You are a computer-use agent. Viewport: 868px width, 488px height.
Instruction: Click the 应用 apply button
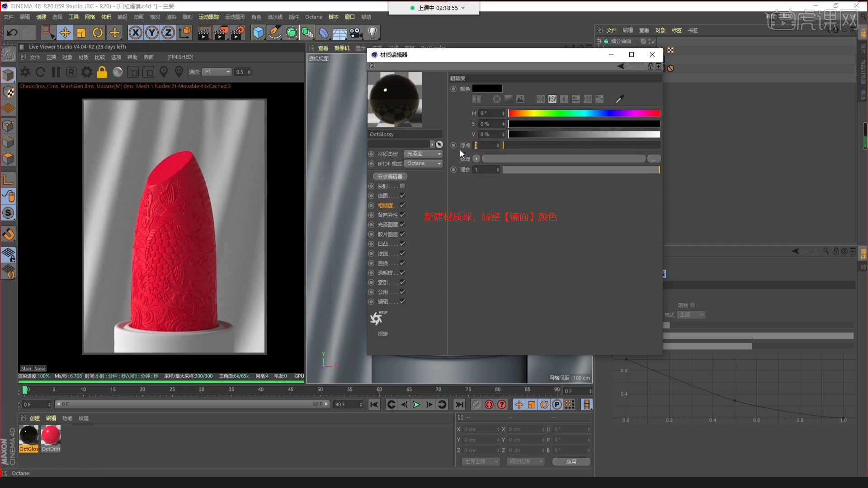coord(571,461)
